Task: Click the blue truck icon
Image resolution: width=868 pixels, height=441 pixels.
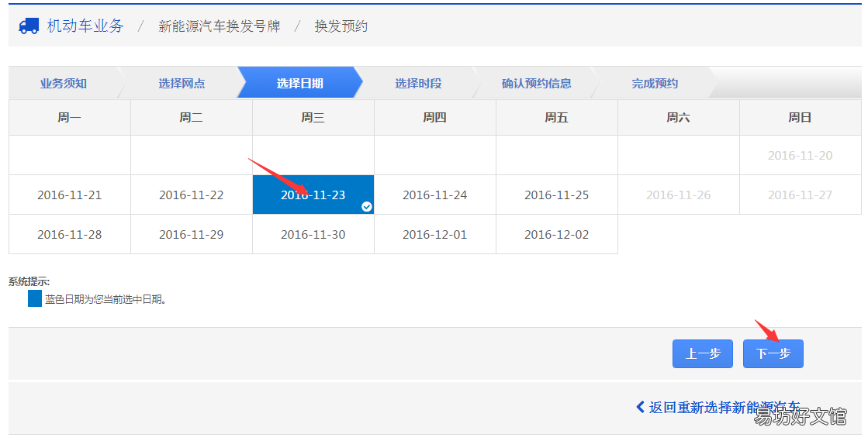Action: point(29,26)
